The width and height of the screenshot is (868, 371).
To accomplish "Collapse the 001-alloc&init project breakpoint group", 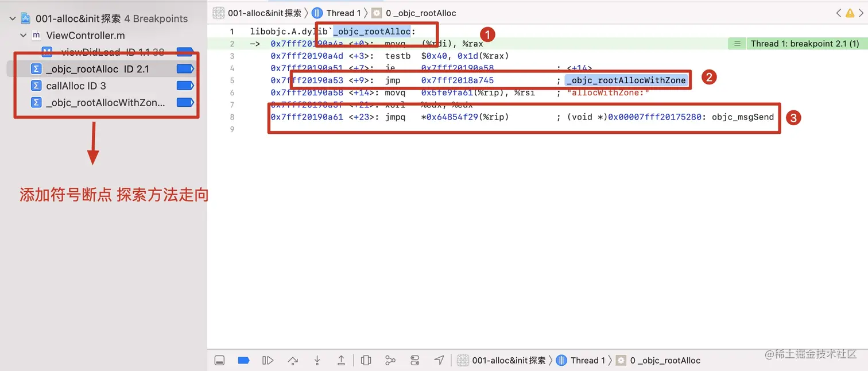I will coord(13,18).
